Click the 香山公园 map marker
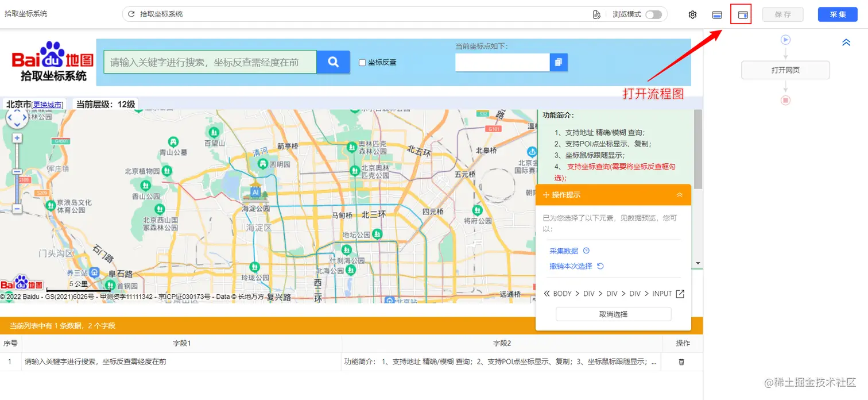Viewport: 868px width, 400px height. tap(146, 186)
